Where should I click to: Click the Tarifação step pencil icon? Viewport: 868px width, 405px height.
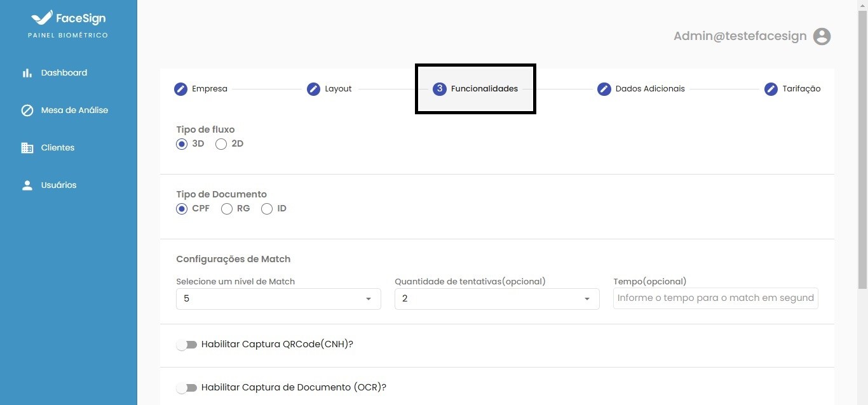pyautogui.click(x=771, y=89)
